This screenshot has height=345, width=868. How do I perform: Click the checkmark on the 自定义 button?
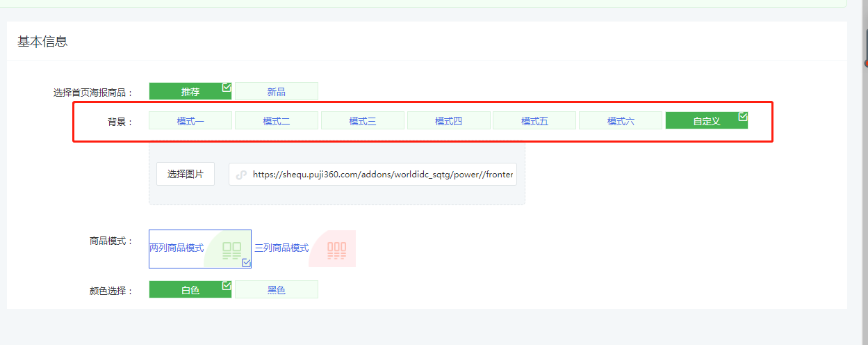point(743,116)
